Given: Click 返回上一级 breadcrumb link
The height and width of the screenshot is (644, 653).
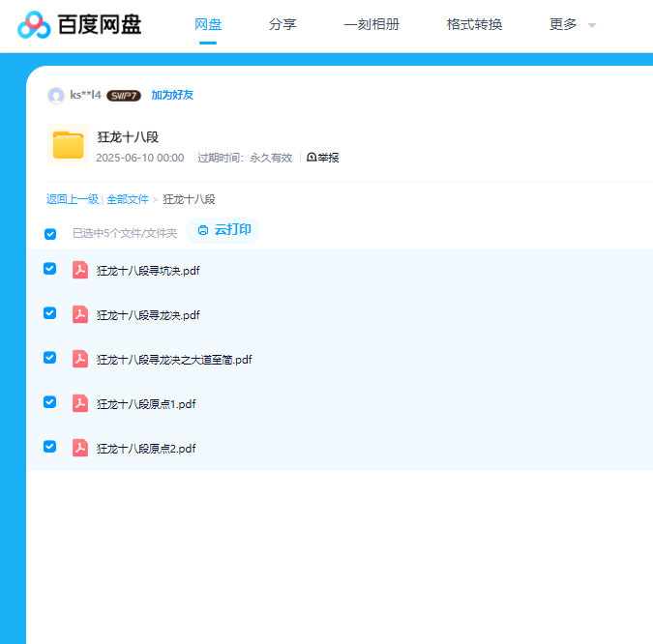Looking at the screenshot, I should [73, 199].
